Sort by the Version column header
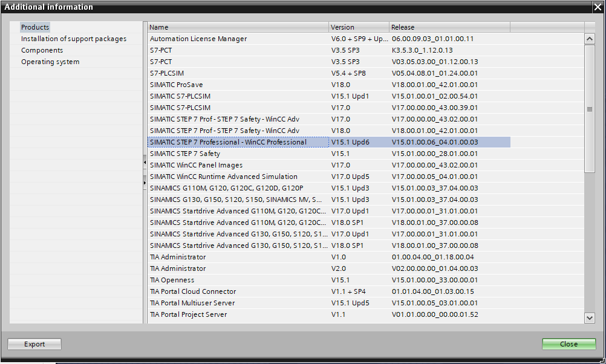The height and width of the screenshot is (364, 606). (359, 27)
